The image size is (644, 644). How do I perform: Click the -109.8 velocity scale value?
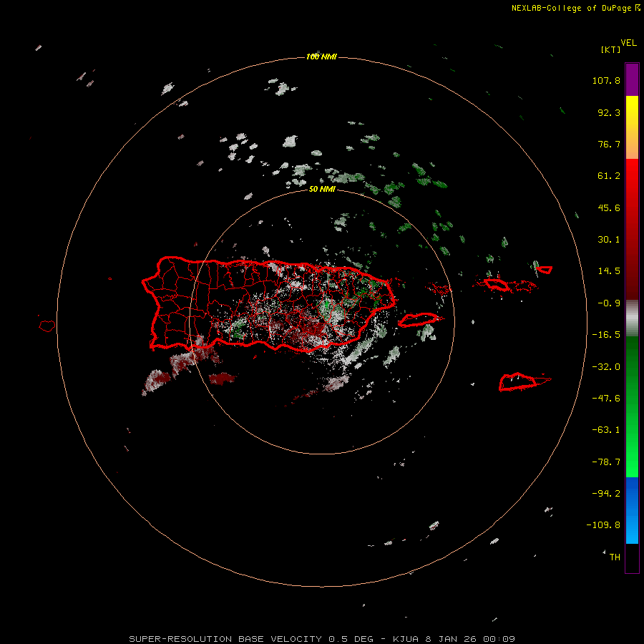[603, 525]
